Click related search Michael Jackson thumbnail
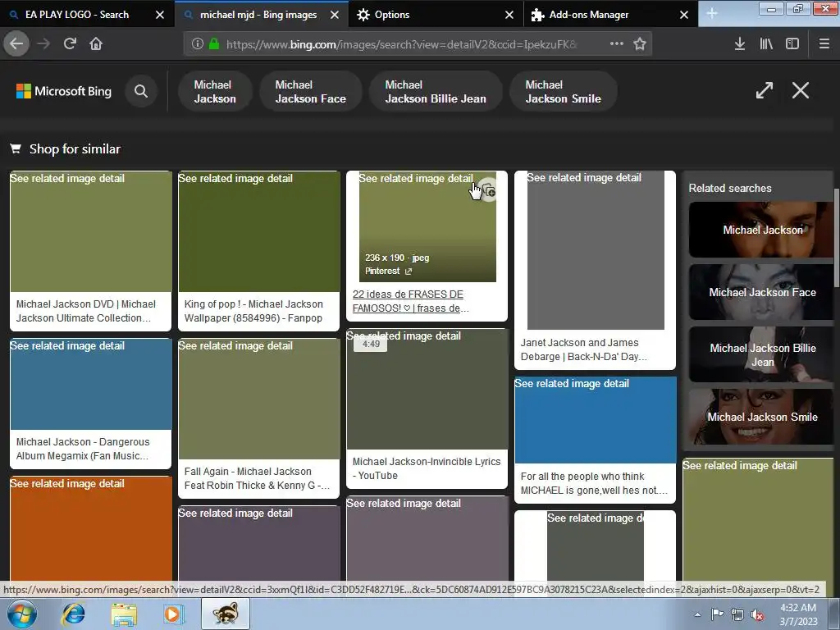Viewport: 840px width, 630px height. 760,230
